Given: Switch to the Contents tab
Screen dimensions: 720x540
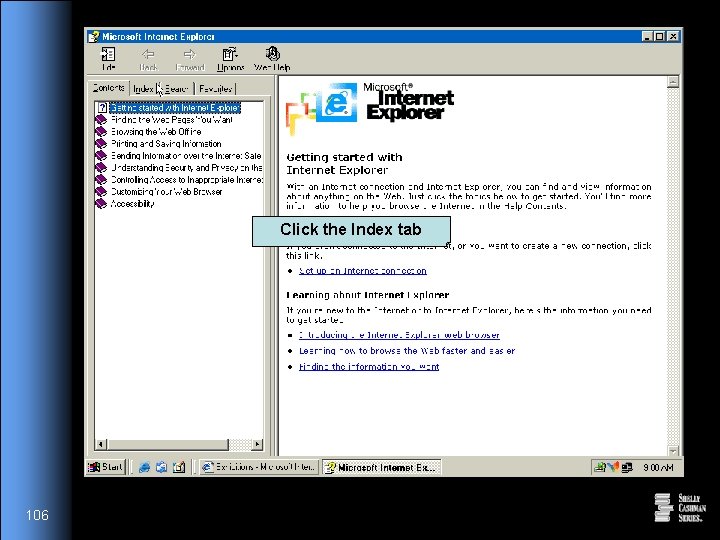Looking at the screenshot, I should click(108, 88).
